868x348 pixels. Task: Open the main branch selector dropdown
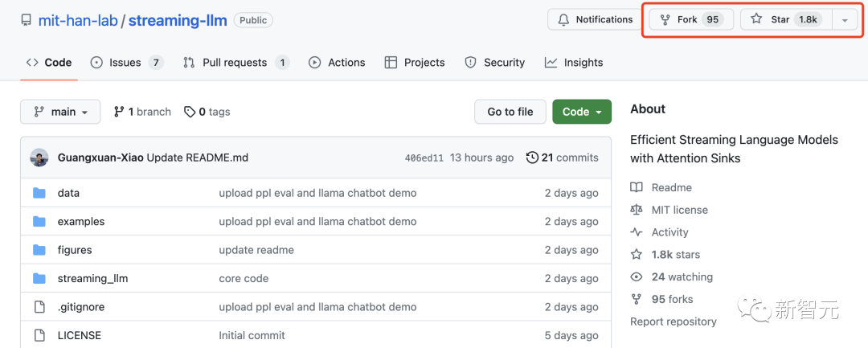pyautogui.click(x=60, y=112)
